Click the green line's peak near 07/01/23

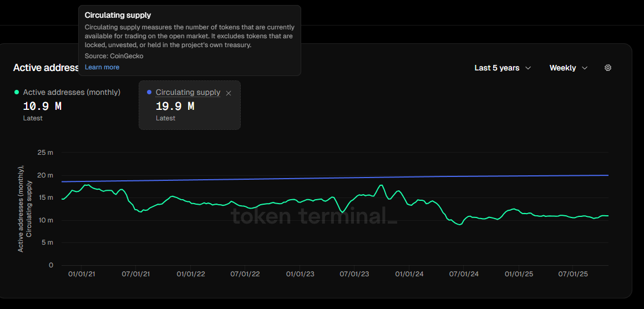[x=381, y=185]
